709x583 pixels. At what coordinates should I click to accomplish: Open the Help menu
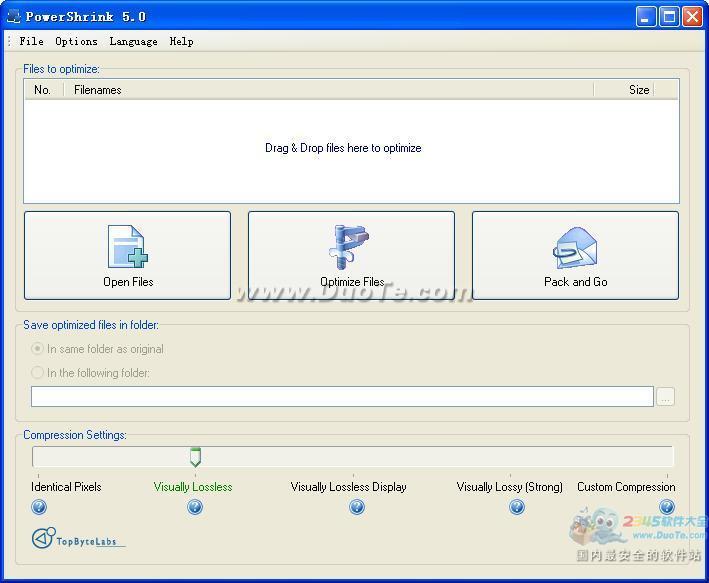181,41
